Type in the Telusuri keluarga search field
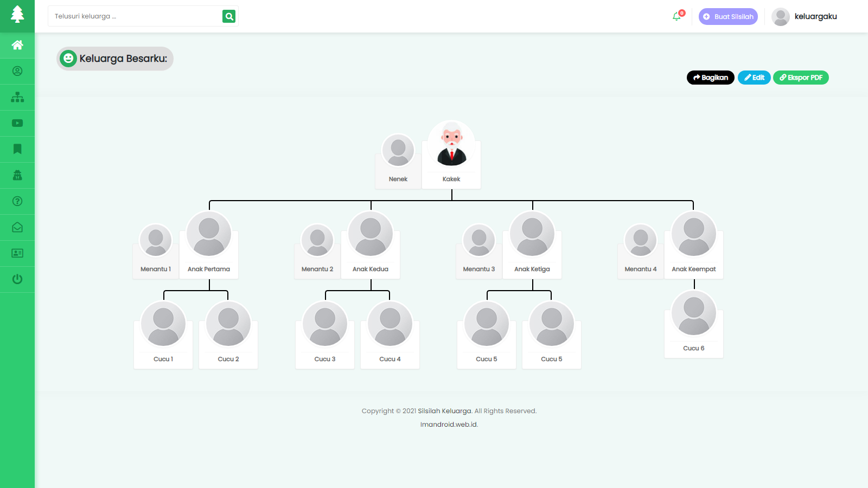The height and width of the screenshot is (488, 868). [136, 16]
